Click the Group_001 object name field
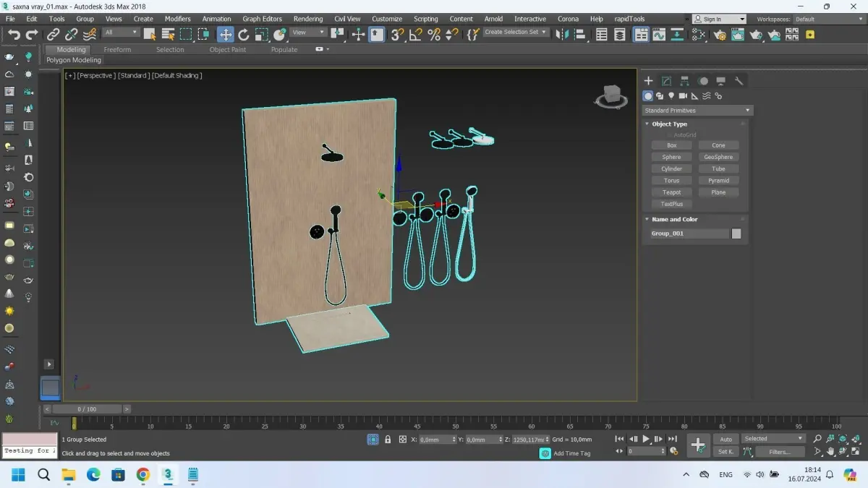The image size is (868, 488). point(689,234)
